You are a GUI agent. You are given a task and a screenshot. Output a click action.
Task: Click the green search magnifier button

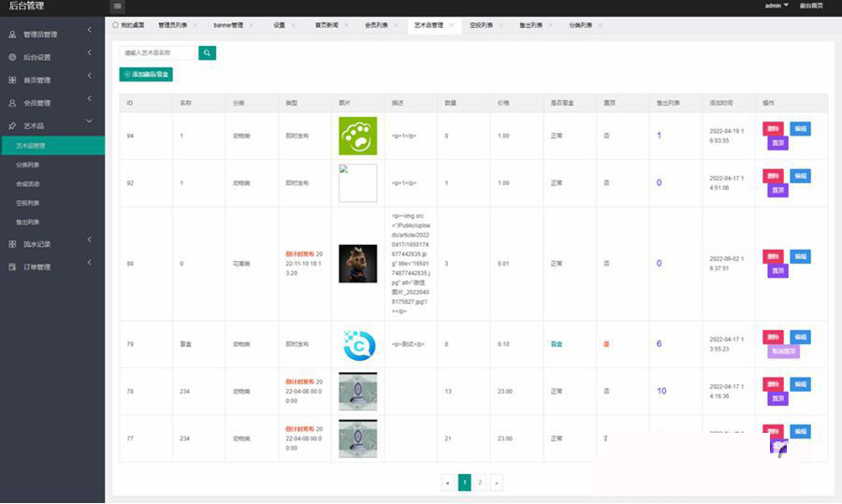pos(207,53)
